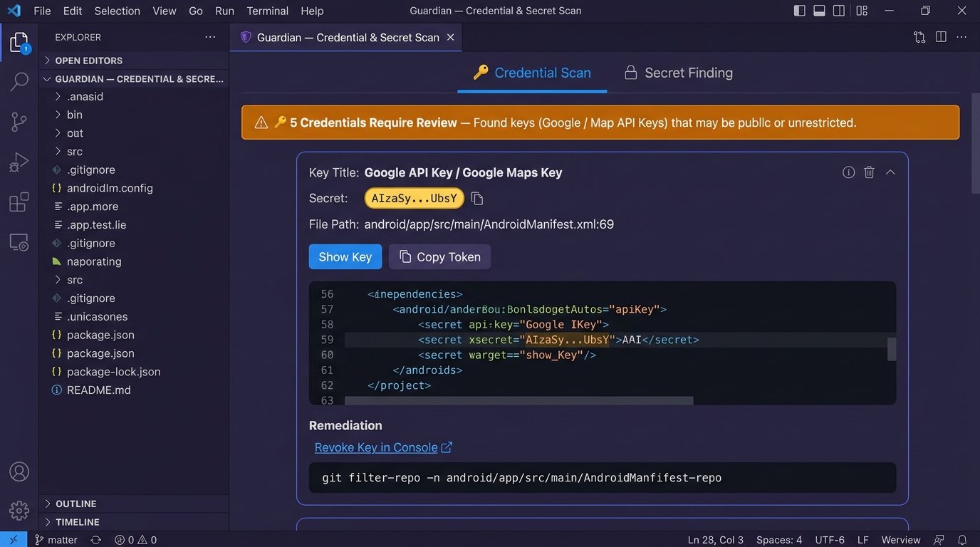Click the info icon on credential card
The width and height of the screenshot is (980, 547).
pos(848,172)
